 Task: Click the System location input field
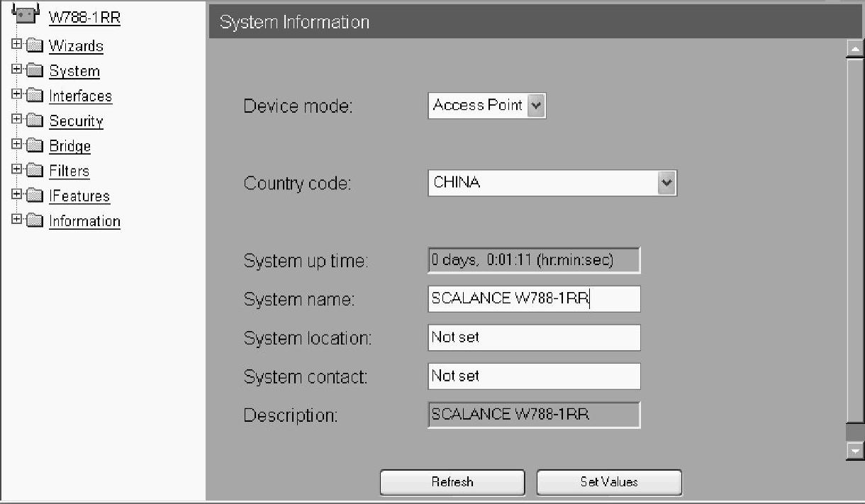pos(535,337)
